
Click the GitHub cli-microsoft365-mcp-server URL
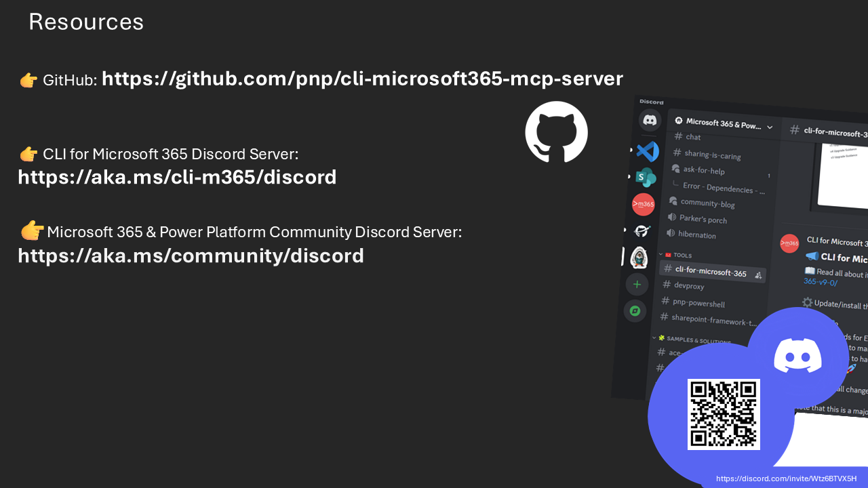click(362, 79)
